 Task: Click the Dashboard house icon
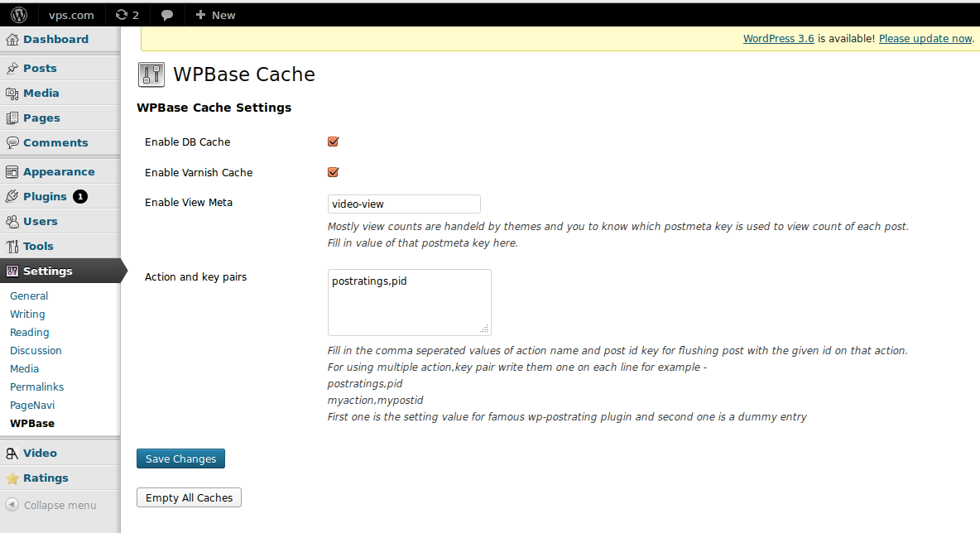pos(12,40)
